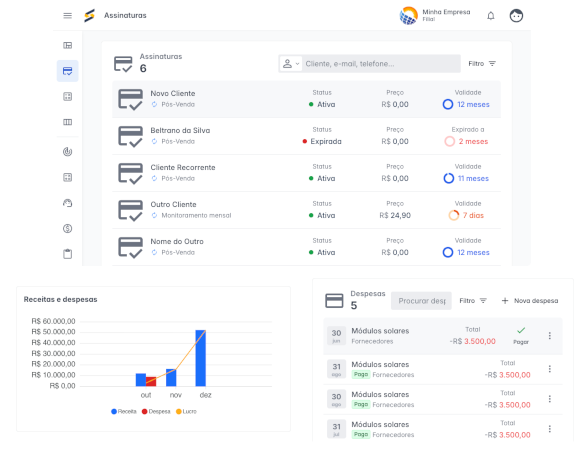
Task: Open the search type person dropdown
Action: tap(291, 64)
